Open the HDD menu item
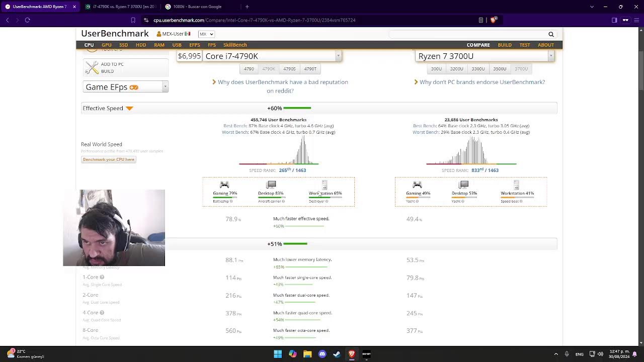Screen dimensions: 644x362 click(x=141, y=45)
